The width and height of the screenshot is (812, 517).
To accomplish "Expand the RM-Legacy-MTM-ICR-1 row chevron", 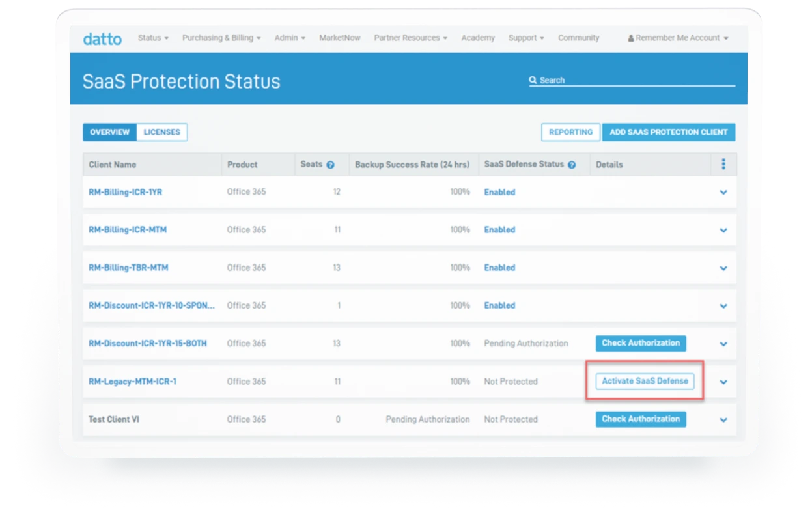I will [x=723, y=382].
